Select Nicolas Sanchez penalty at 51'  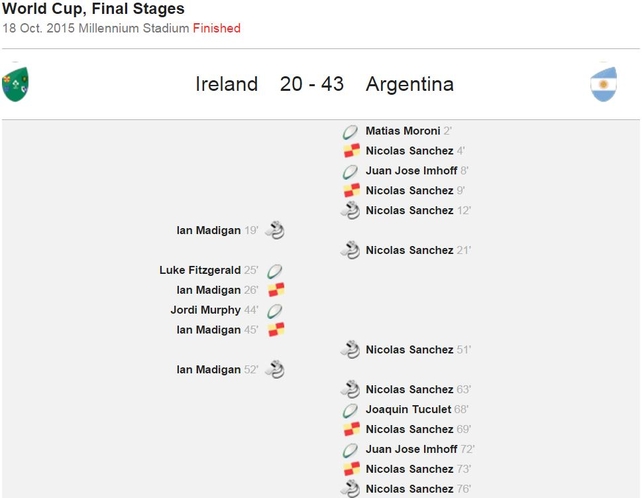(x=409, y=350)
